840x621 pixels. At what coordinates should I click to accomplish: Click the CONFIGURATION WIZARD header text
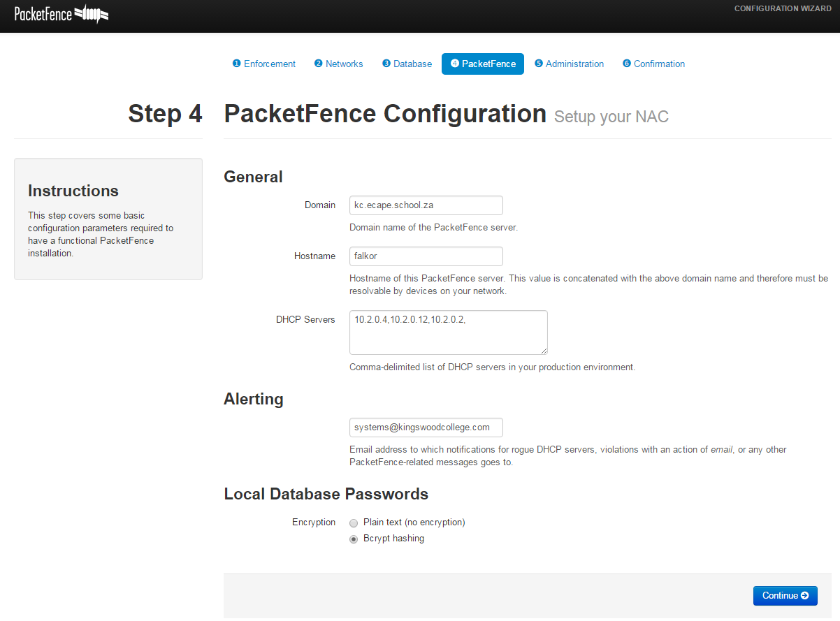pos(783,8)
